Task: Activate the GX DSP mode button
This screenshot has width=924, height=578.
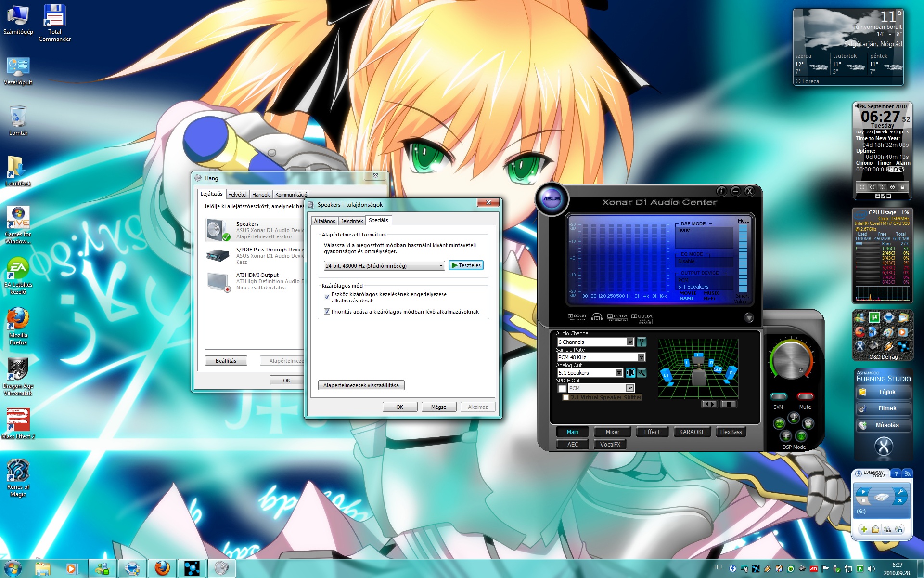Action: point(801,436)
